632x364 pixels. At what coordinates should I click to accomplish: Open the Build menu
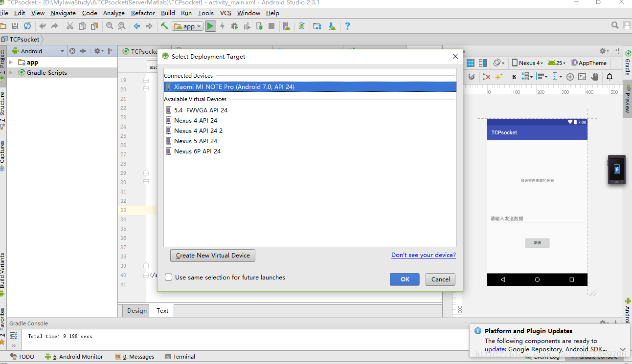pyautogui.click(x=168, y=13)
